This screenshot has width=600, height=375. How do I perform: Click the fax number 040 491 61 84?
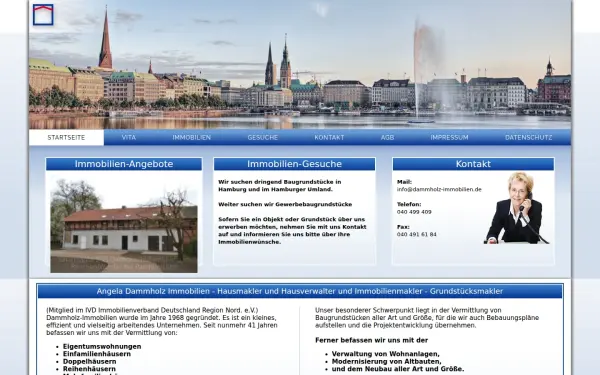[x=416, y=235]
